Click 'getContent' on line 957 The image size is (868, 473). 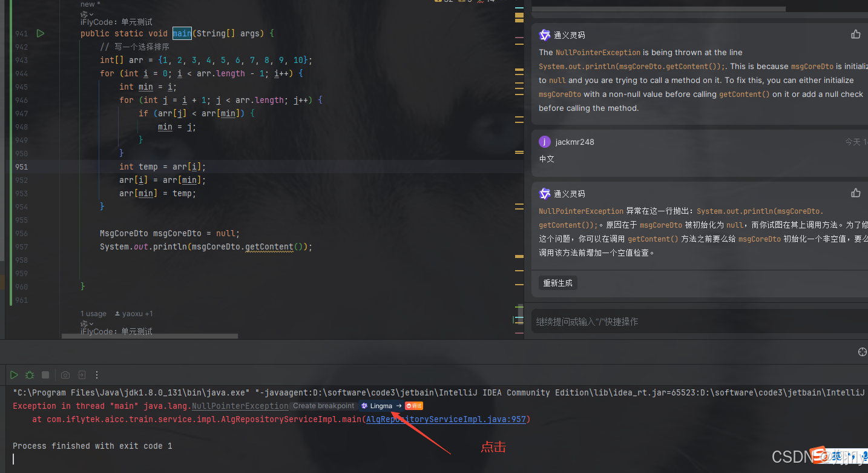[269, 246]
